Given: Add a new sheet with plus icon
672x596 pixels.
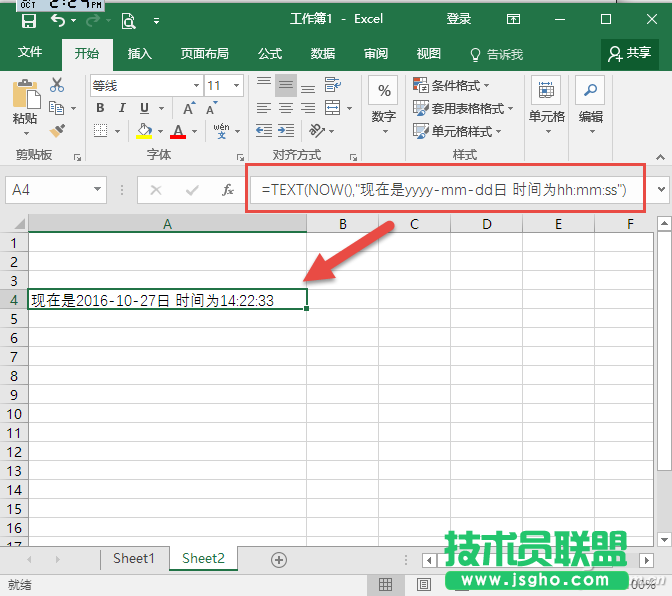Looking at the screenshot, I should point(279,559).
